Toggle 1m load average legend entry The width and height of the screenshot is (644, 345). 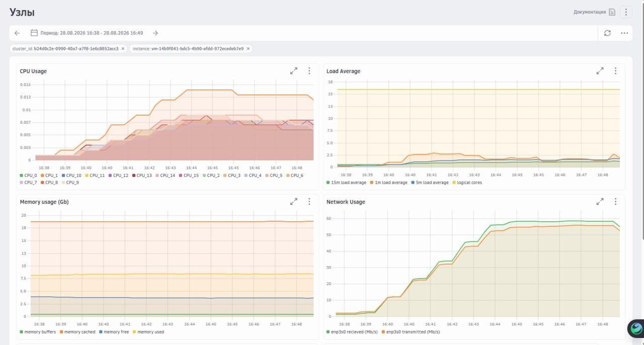click(388, 183)
